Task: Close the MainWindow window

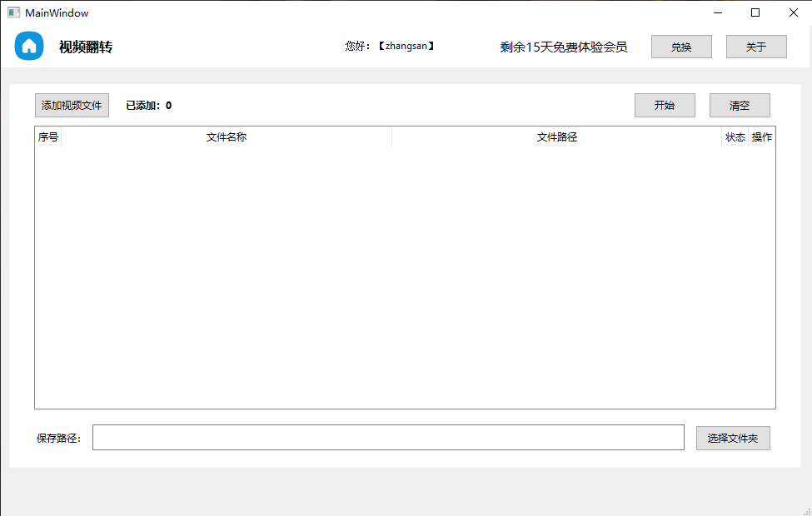Action: [794, 12]
